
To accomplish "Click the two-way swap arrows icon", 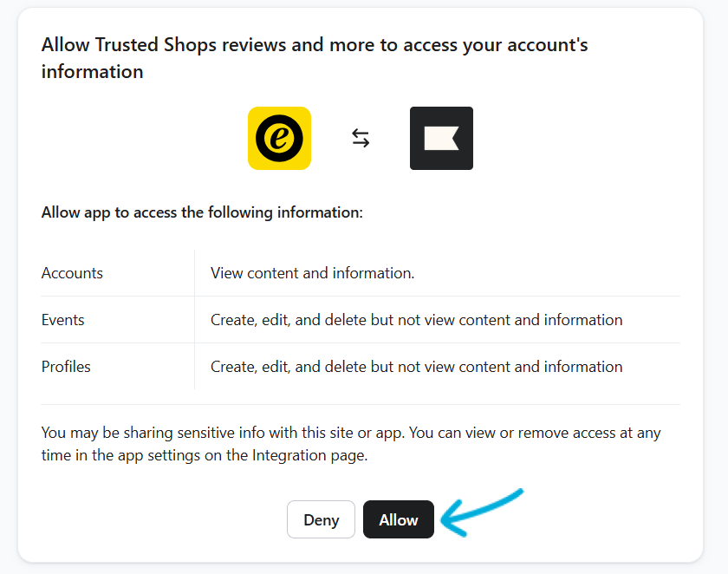I will [x=361, y=138].
